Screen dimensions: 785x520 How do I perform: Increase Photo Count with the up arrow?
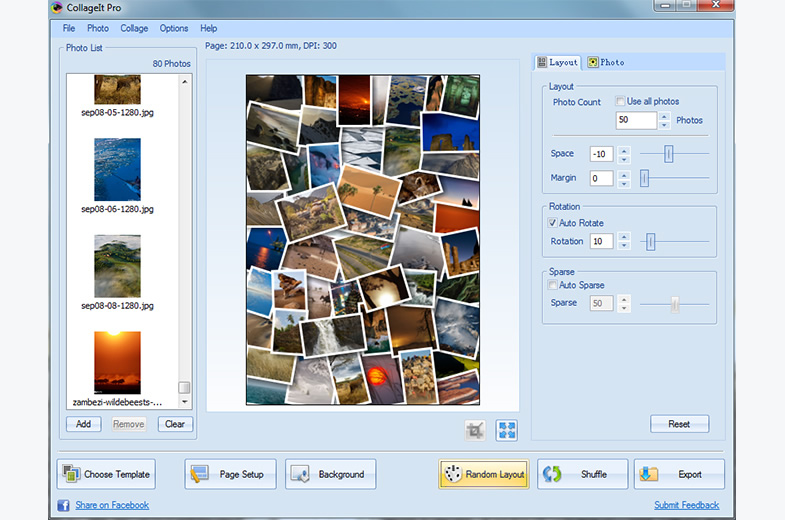[x=665, y=116]
